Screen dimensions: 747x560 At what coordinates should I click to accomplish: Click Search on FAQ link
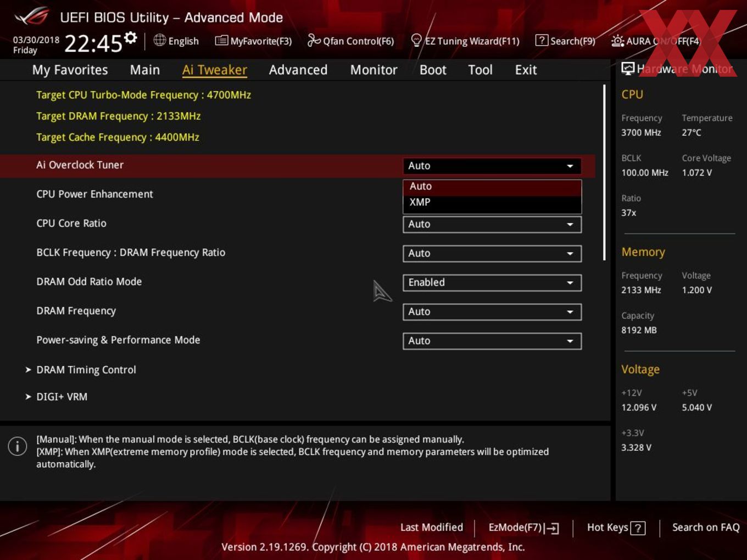coord(706,527)
